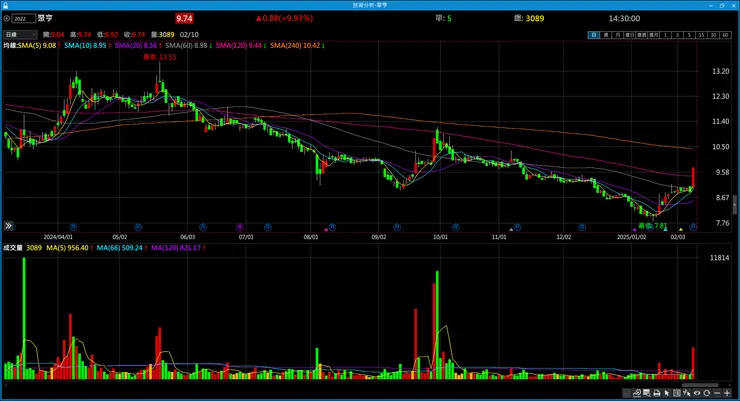Select the arrow pointer tool
This screenshot has height=401, width=740.
point(666,393)
